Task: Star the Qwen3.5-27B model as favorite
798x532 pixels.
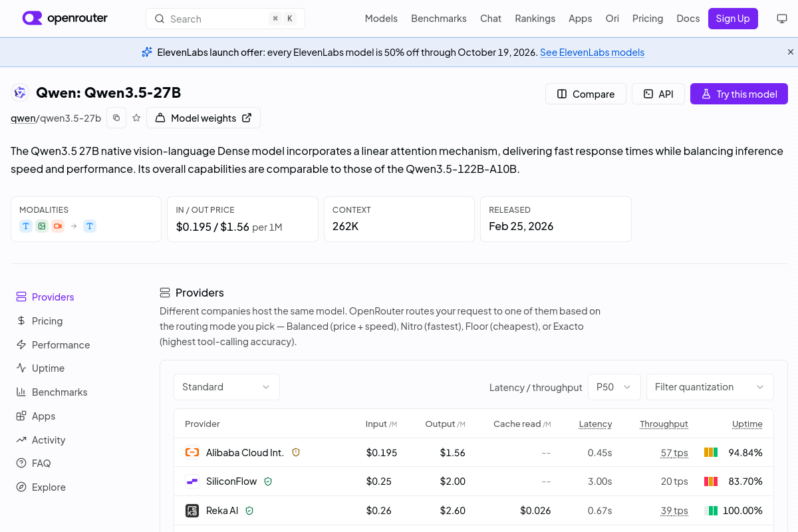Action: (x=136, y=118)
